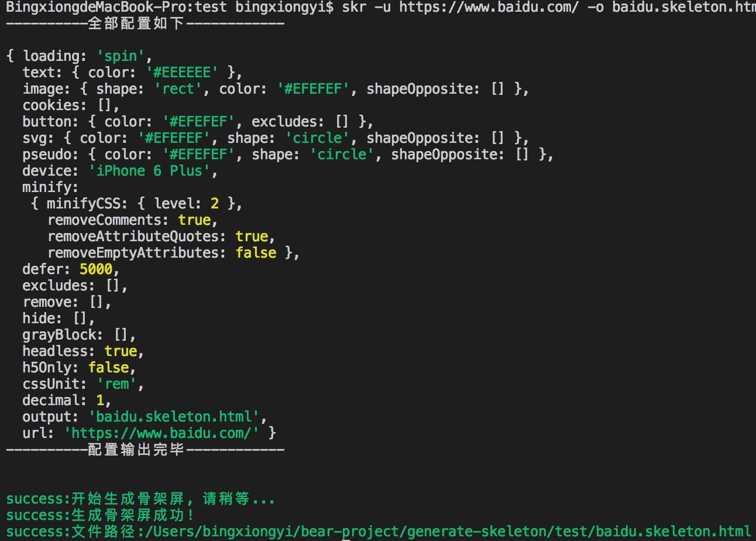Click the 'headless: true' line

(84, 351)
